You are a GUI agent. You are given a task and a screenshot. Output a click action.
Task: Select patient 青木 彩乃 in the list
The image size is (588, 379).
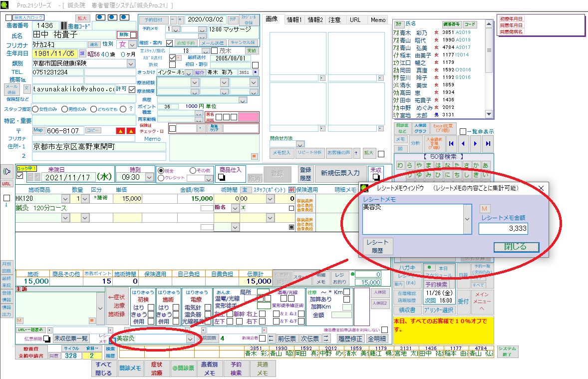point(438,32)
